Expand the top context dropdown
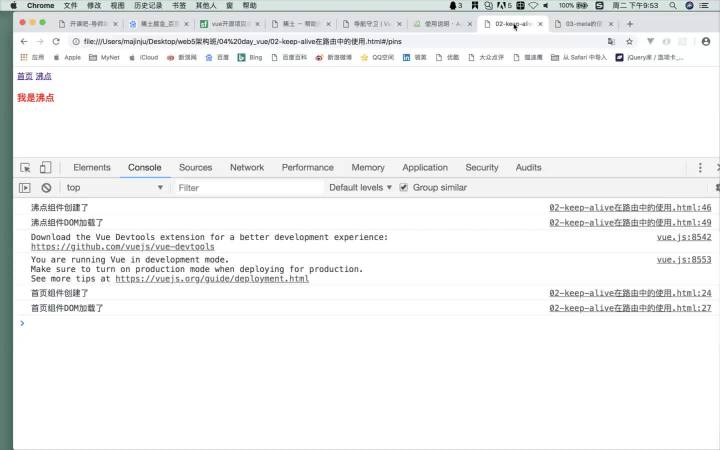720x450 pixels. [114, 187]
